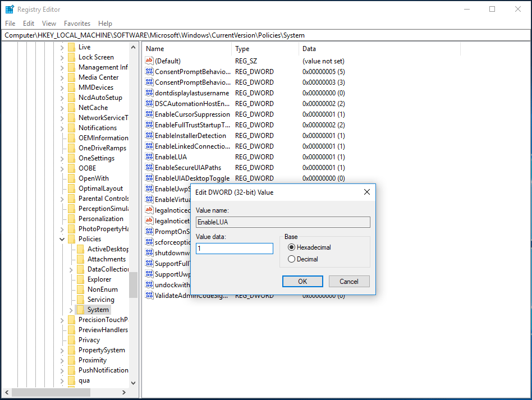
Task: Click the EnableLinkedConnectio... DWORD icon
Action: pyautogui.click(x=149, y=146)
